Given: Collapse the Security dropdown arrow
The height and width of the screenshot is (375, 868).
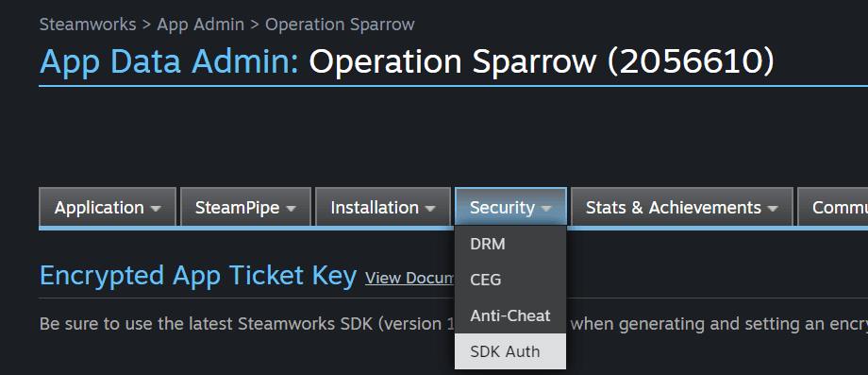Looking at the screenshot, I should click(546, 209).
